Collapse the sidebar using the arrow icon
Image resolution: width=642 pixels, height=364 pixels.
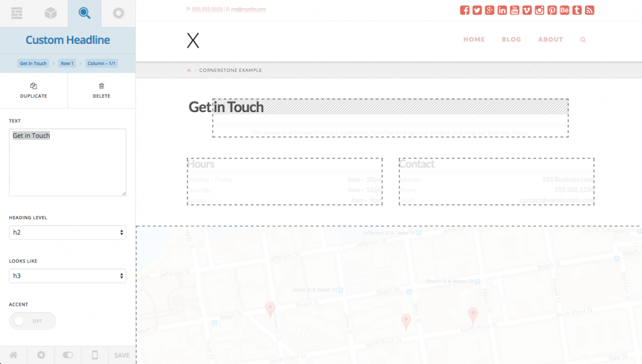(41, 355)
